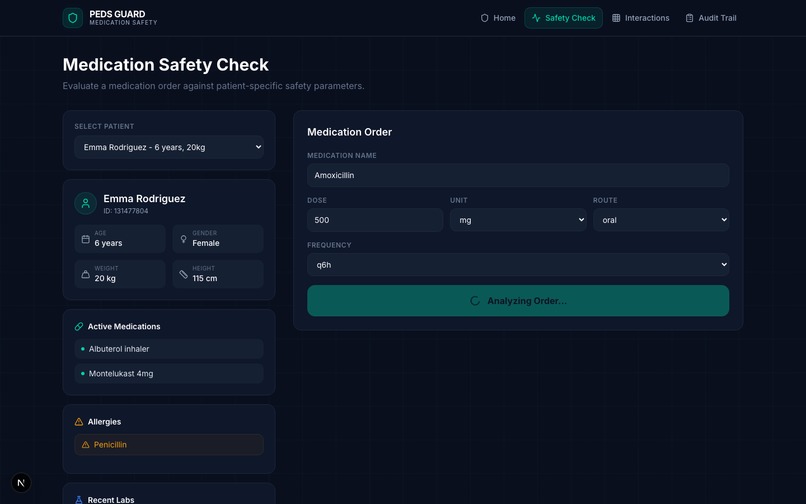Screen dimensions: 806x504
Task: Click the Montelukast 4mg medication row
Action: (169, 373)
